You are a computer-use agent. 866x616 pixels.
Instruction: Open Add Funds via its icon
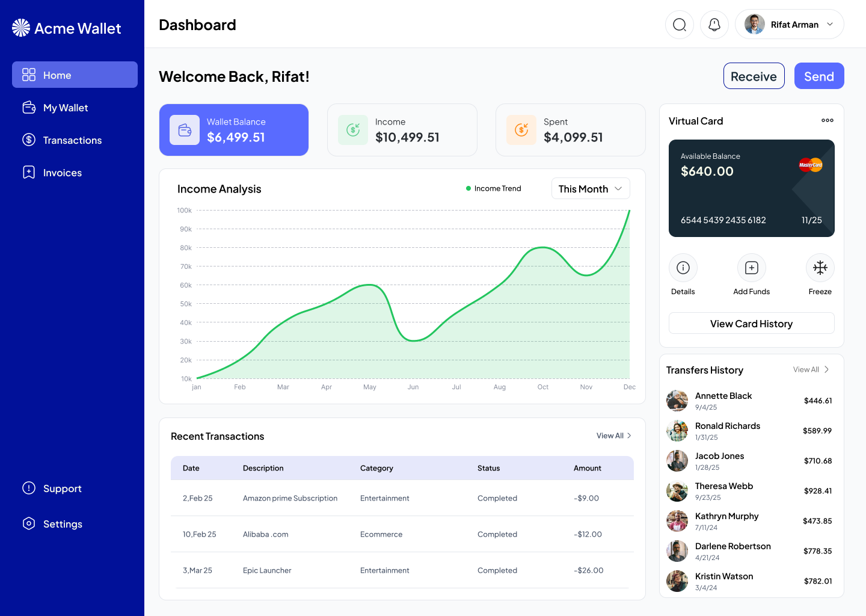coord(751,267)
